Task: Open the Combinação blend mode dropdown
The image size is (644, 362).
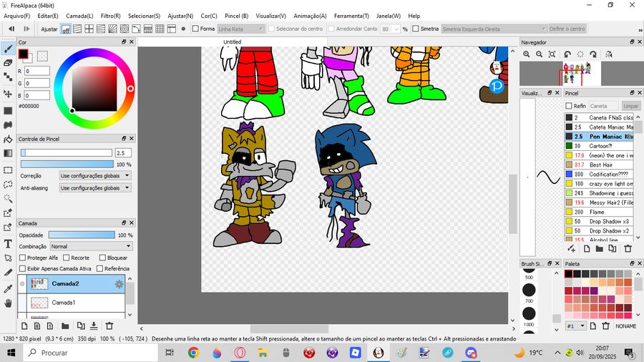Action: coord(91,246)
